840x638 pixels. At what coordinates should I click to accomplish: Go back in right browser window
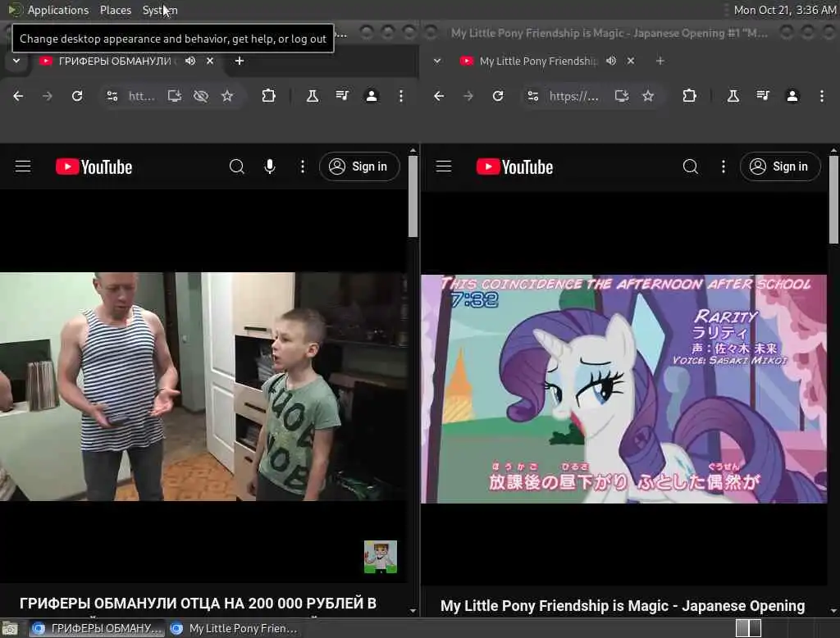[x=439, y=96]
